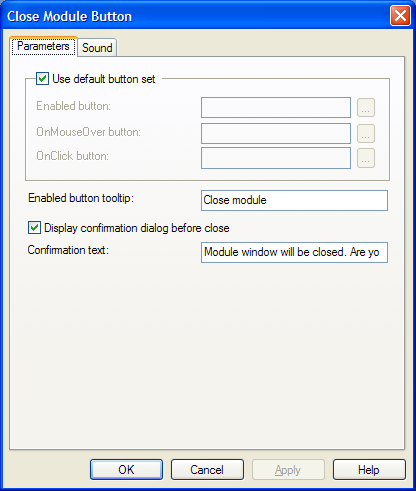Viewport: 416px width, 491px height.
Task: Uncheck Use default button set
Action: coord(42,79)
